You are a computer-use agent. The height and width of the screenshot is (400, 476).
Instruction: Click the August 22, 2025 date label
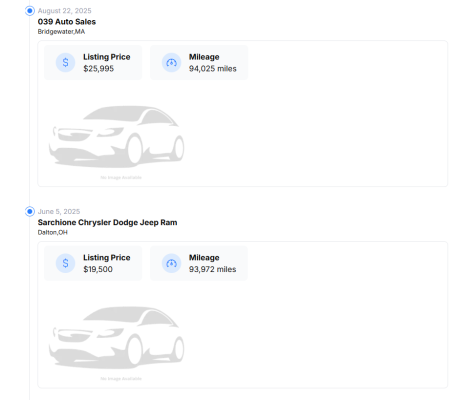(65, 11)
